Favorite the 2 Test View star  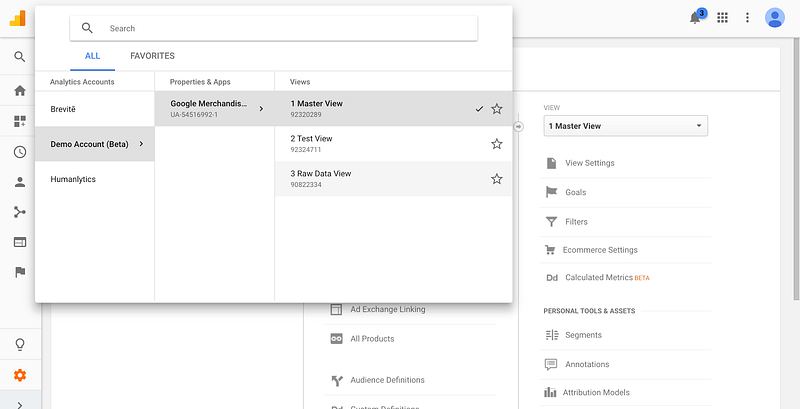[x=496, y=144]
